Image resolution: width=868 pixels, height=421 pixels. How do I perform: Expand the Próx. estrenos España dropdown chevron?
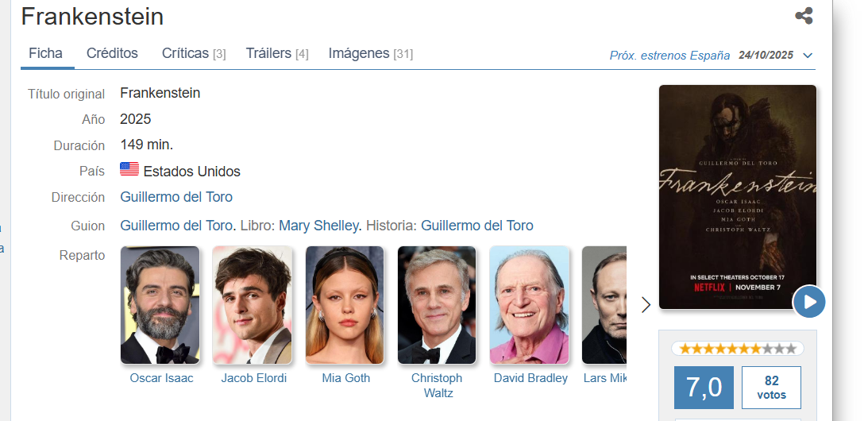click(808, 56)
